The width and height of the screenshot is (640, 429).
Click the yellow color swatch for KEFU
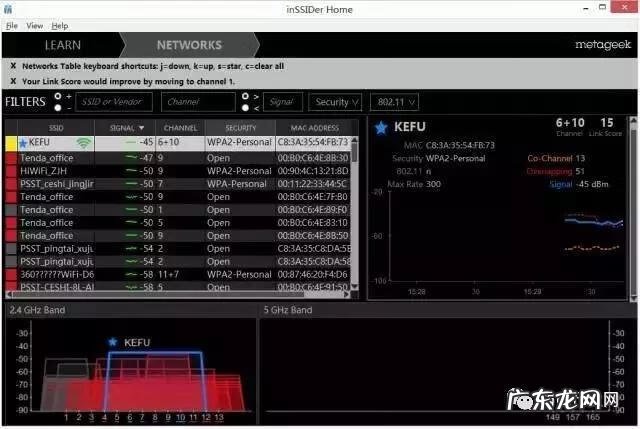point(11,143)
